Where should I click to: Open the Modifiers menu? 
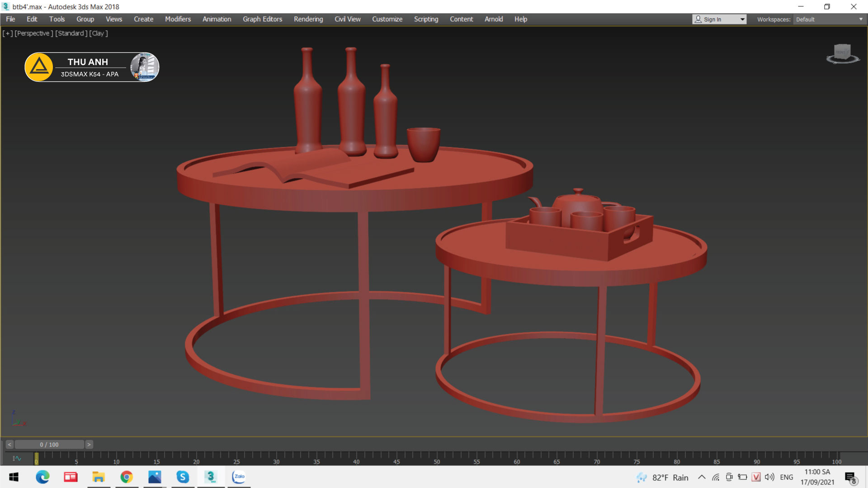[178, 19]
